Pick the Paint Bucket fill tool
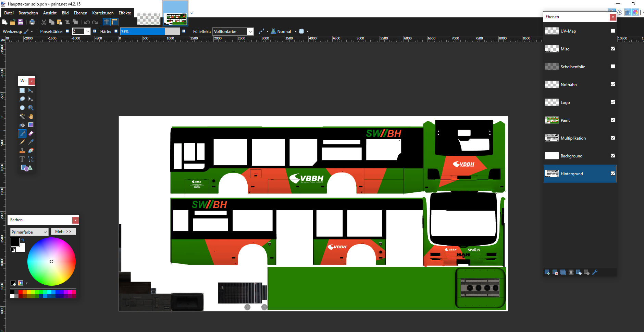The width and height of the screenshot is (644, 332). (x=22, y=125)
